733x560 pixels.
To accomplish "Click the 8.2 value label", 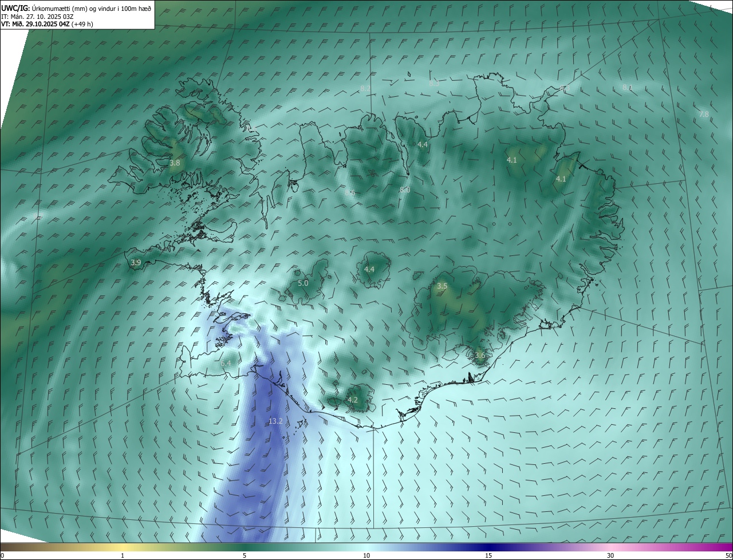I will tap(365, 88).
